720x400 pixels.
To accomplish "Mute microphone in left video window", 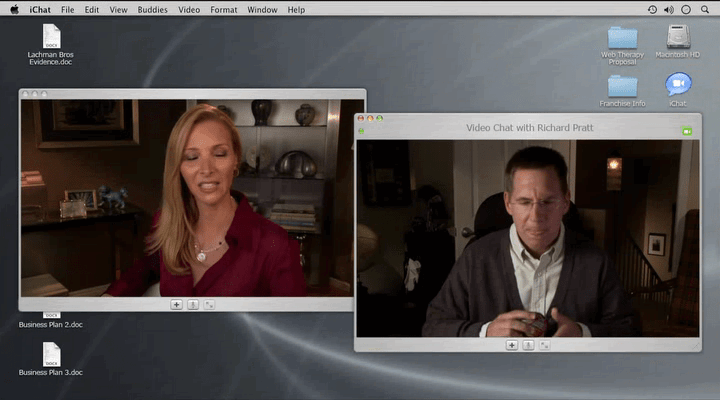I will pos(193,304).
